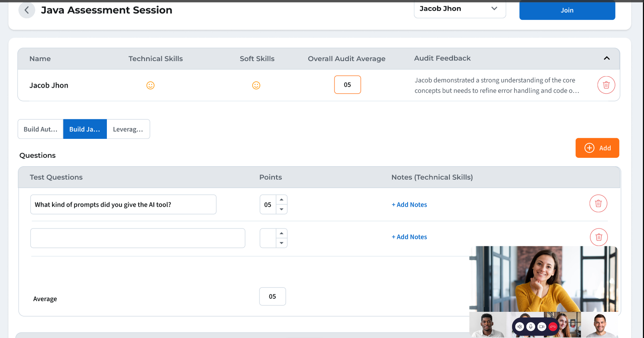The image size is (644, 338).
Task: Increase points for first question
Action: 281,200
